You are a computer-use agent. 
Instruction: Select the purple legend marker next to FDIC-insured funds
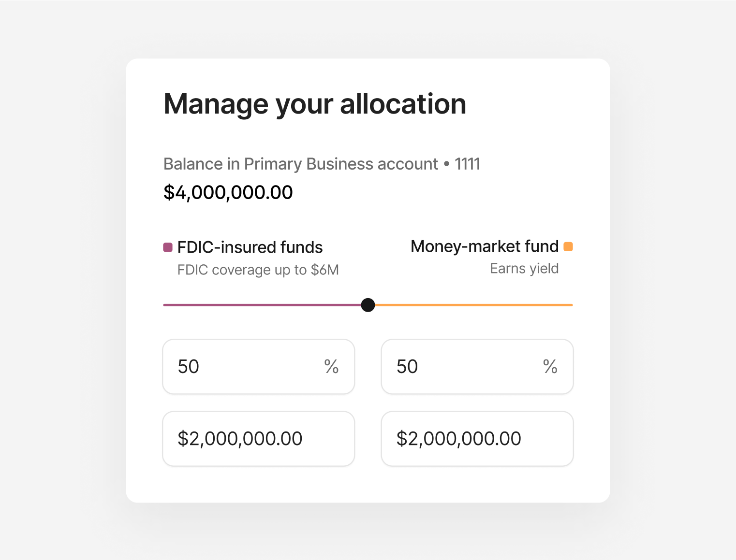(167, 247)
